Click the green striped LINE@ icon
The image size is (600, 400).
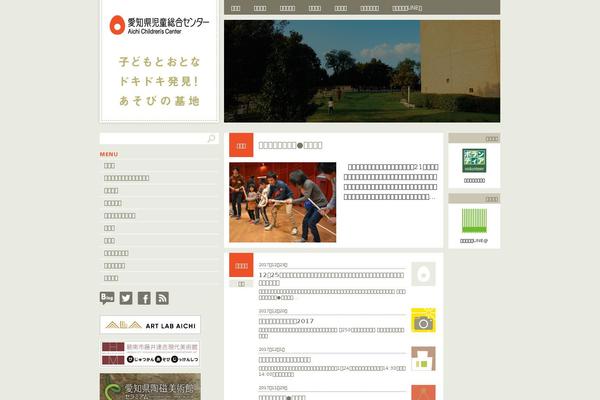474,221
